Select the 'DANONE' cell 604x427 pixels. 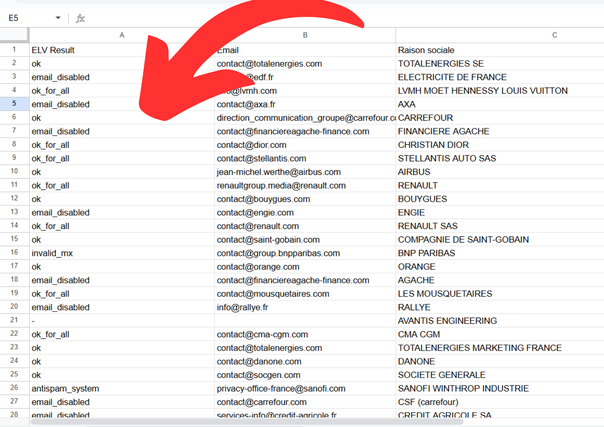point(500,361)
